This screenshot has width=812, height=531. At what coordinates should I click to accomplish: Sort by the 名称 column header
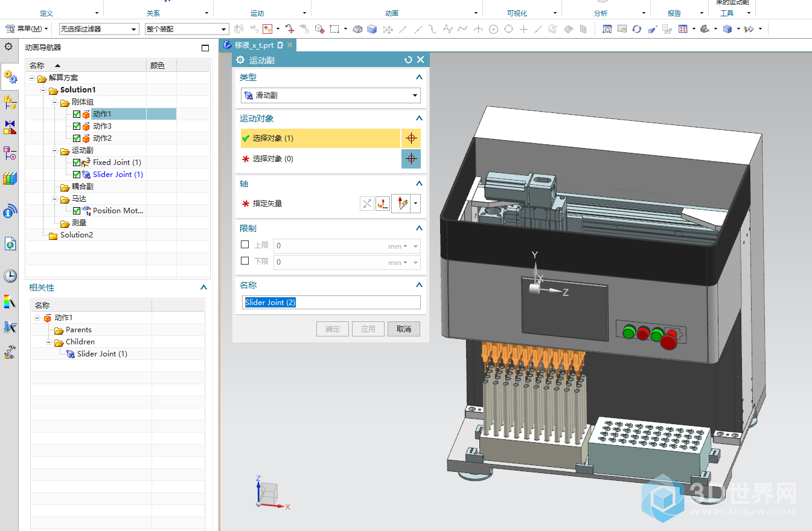coord(86,65)
